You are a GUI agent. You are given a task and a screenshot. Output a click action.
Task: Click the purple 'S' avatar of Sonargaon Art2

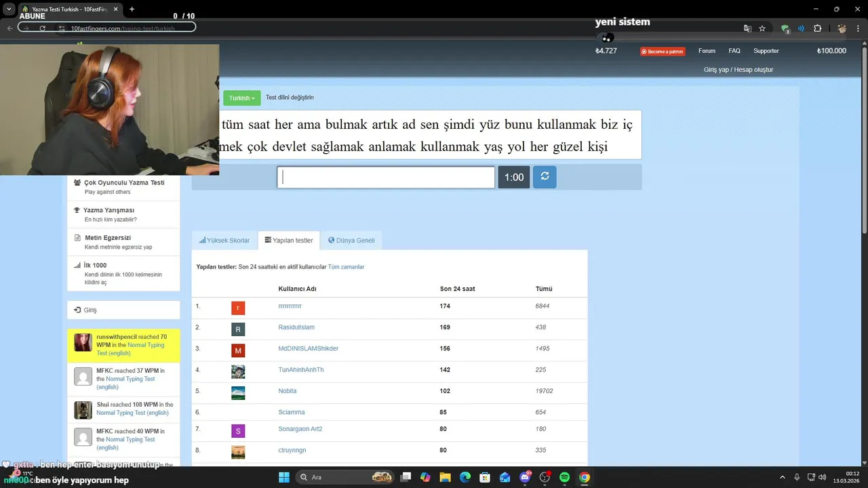238,431
